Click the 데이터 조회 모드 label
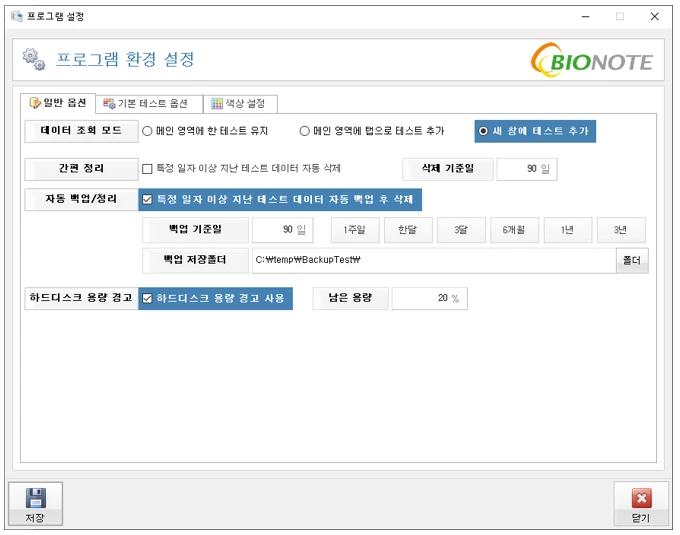 click(81, 131)
